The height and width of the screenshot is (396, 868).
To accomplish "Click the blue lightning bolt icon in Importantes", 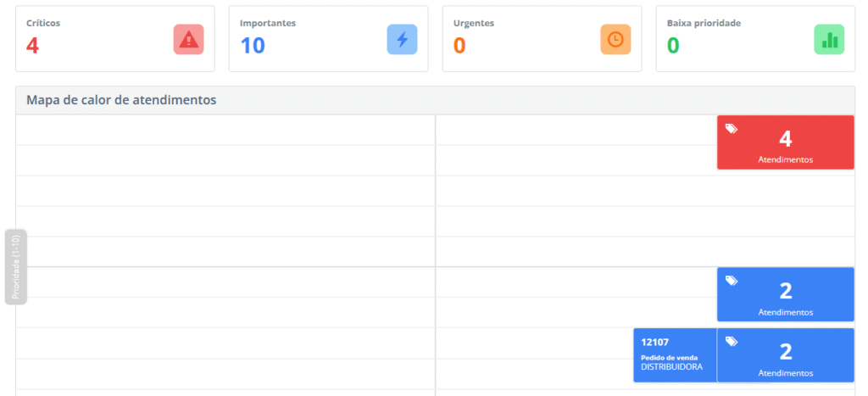I will pos(402,40).
